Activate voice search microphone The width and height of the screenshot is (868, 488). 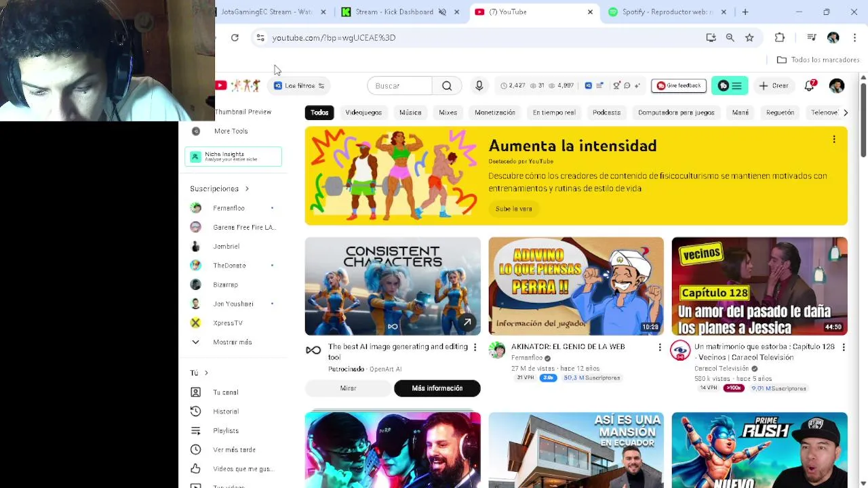click(x=479, y=86)
